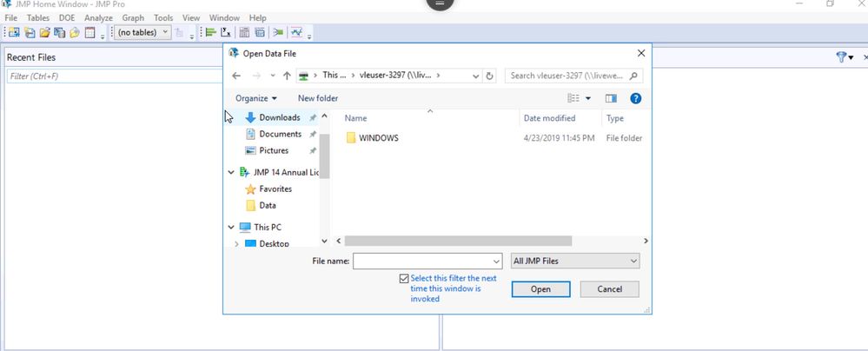Click the WINDOWS folder icon
868x351 pixels.
(x=350, y=138)
